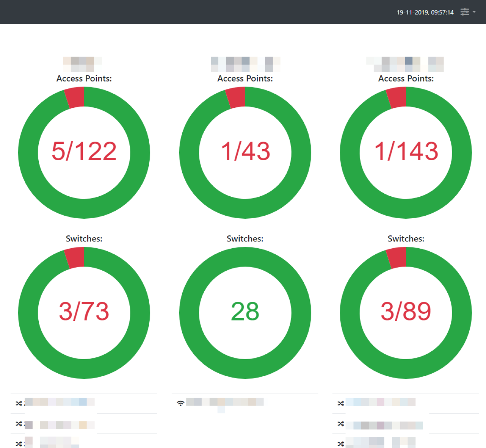
Task: Click the Switches label above the middle bottom chart
Action: 245,238
